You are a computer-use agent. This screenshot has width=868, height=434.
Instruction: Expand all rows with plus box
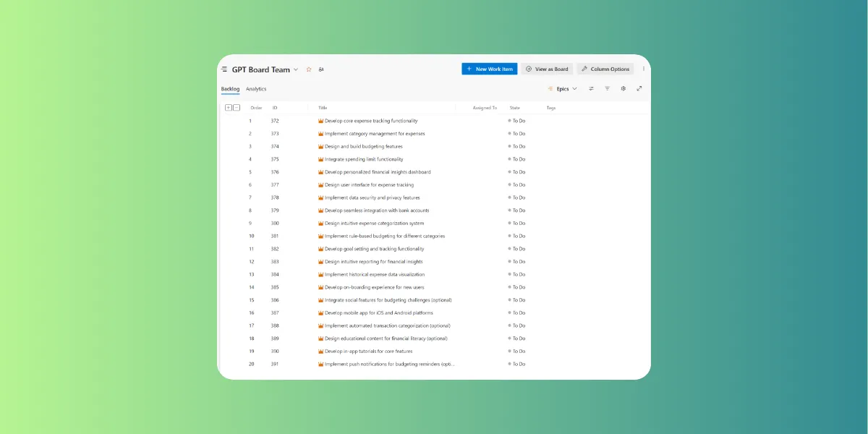[229, 108]
